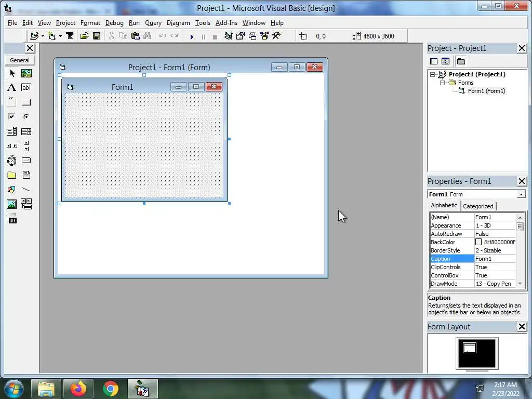The image size is (532, 399).
Task: Open Google Chrome from the taskbar
Action: coord(110,389)
